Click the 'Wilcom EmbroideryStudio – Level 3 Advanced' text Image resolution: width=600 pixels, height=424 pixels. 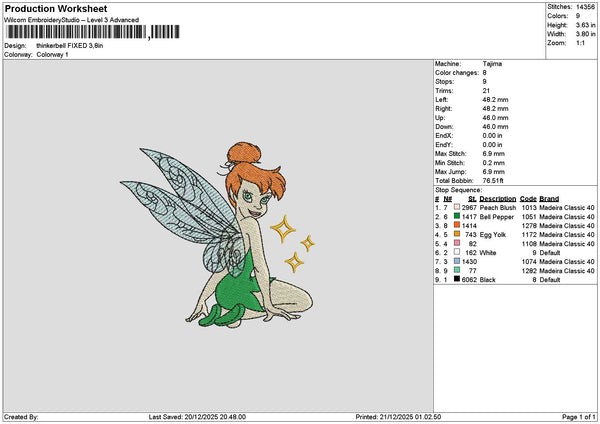tap(72, 20)
